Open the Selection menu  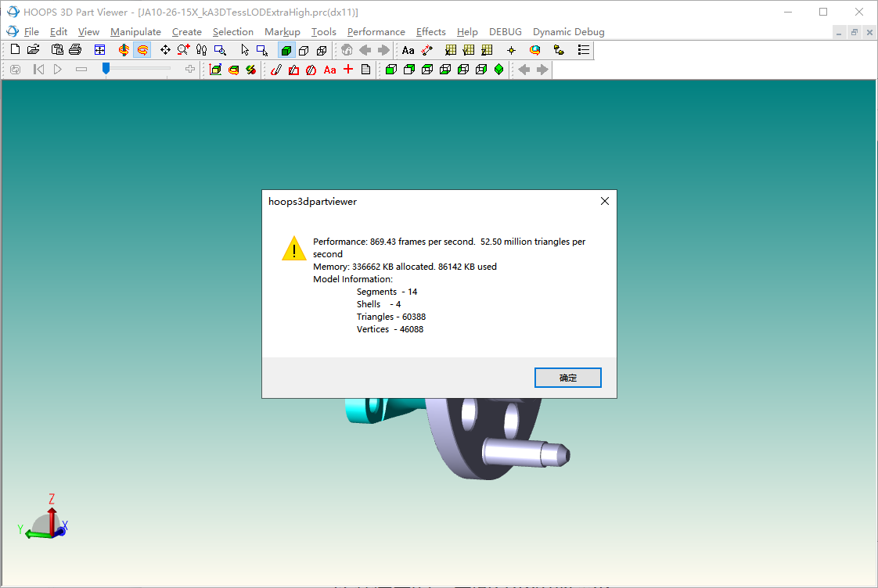pyautogui.click(x=233, y=32)
